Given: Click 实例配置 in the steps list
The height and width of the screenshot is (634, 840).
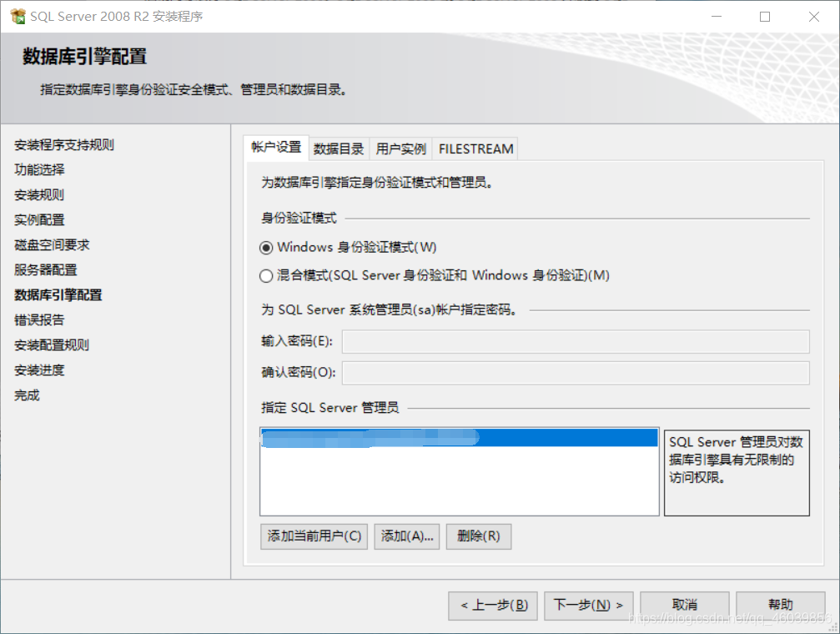Looking at the screenshot, I should (x=39, y=220).
